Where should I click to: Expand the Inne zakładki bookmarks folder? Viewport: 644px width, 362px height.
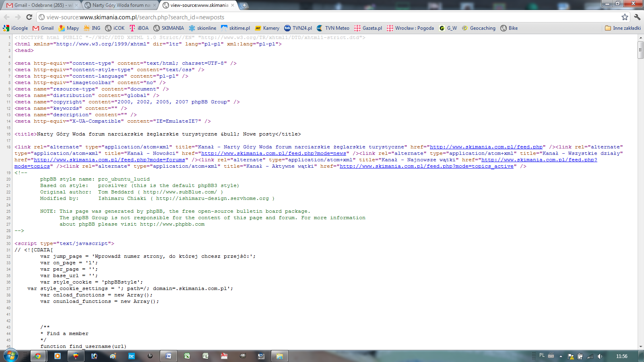(x=623, y=28)
